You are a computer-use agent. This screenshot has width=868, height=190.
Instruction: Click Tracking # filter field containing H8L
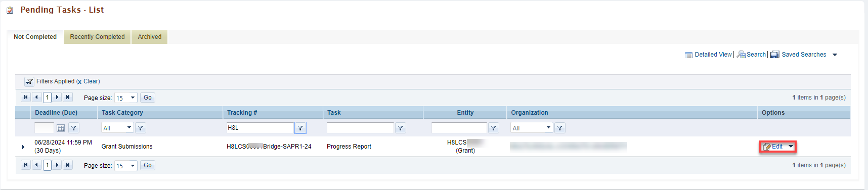point(260,128)
